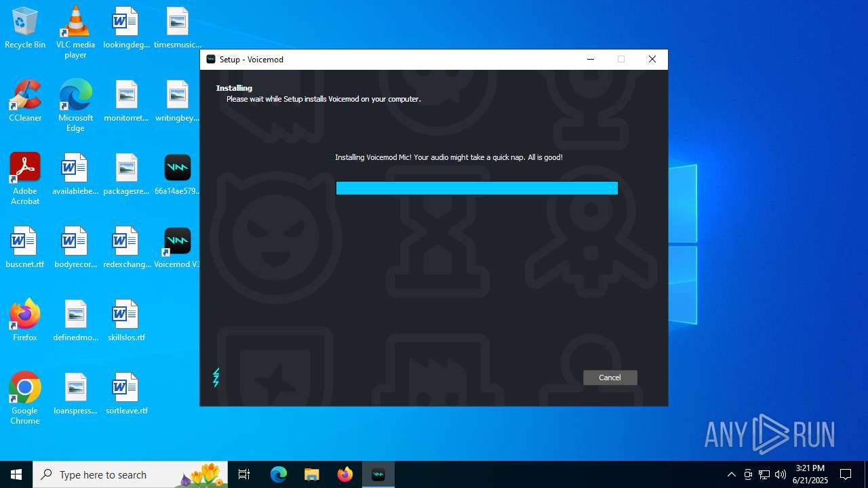
Task: Select the timesmusic... image file
Action: [x=177, y=28]
